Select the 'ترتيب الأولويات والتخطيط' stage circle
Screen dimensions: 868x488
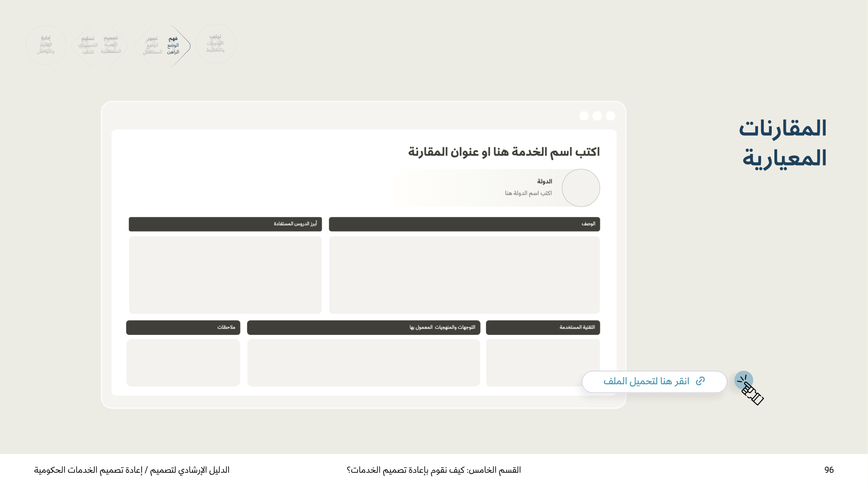point(216,43)
